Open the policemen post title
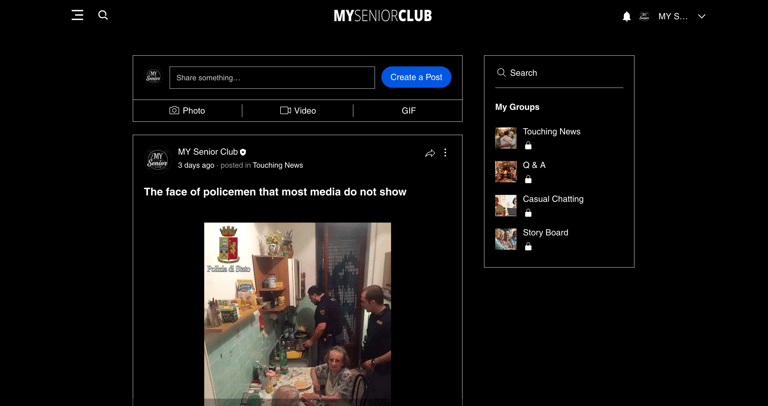Image resolution: width=768 pixels, height=406 pixels. 275,192
